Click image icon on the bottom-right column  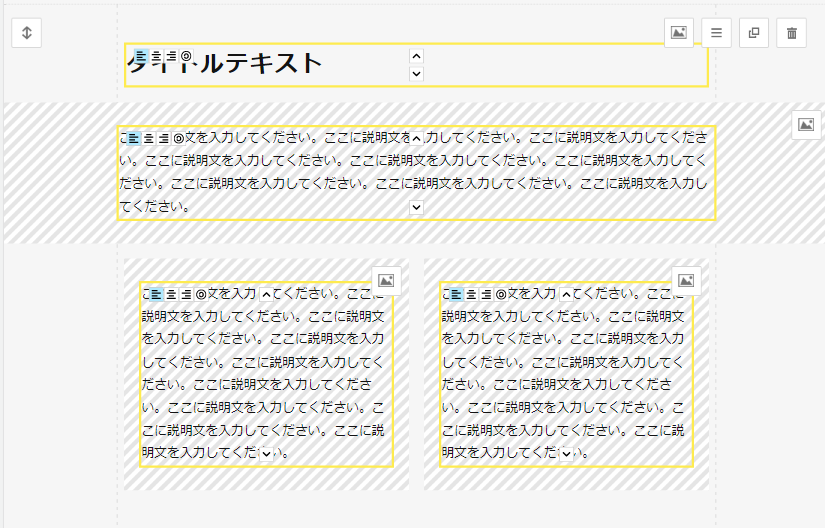click(686, 281)
